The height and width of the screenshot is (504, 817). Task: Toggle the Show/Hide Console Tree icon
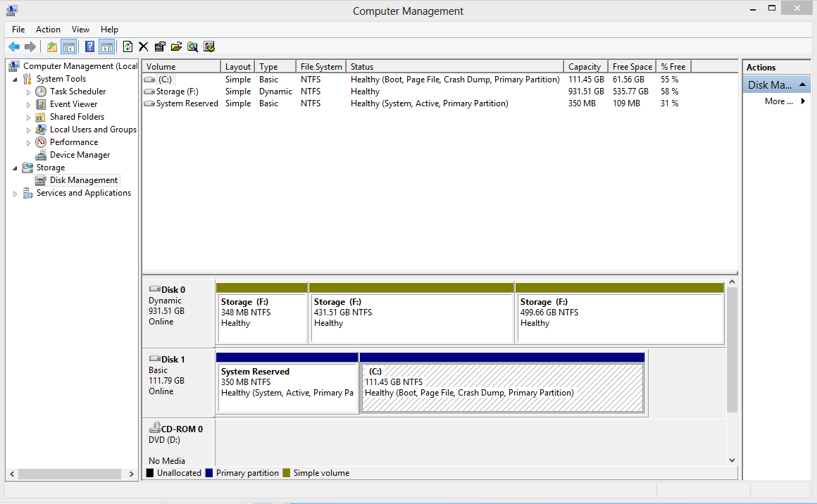[x=68, y=46]
